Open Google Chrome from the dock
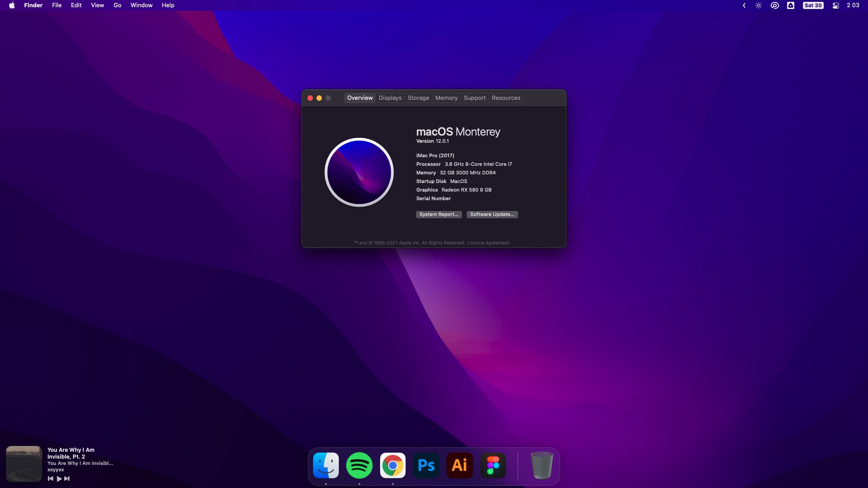The width and height of the screenshot is (868, 488). [392, 465]
